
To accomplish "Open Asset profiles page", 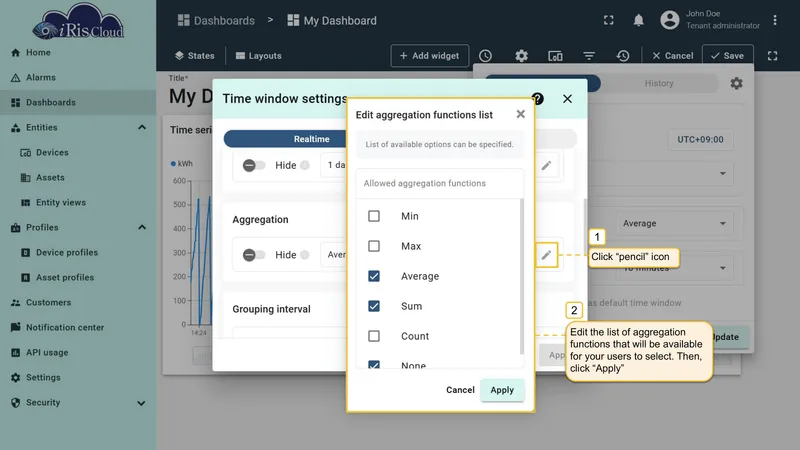I will pyautogui.click(x=78, y=278).
